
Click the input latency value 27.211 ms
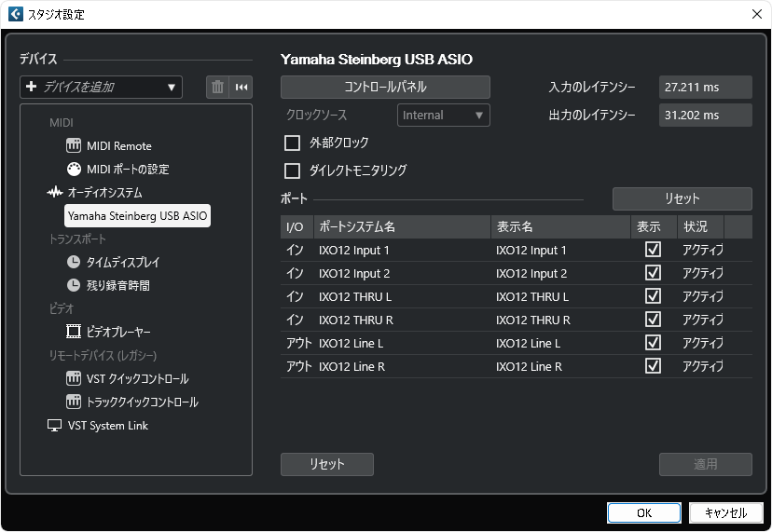click(x=706, y=87)
